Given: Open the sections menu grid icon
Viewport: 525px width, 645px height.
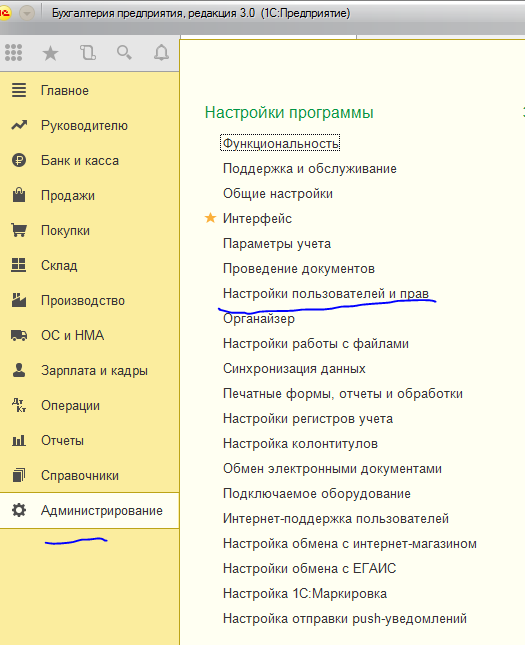Looking at the screenshot, I should pos(14,53).
